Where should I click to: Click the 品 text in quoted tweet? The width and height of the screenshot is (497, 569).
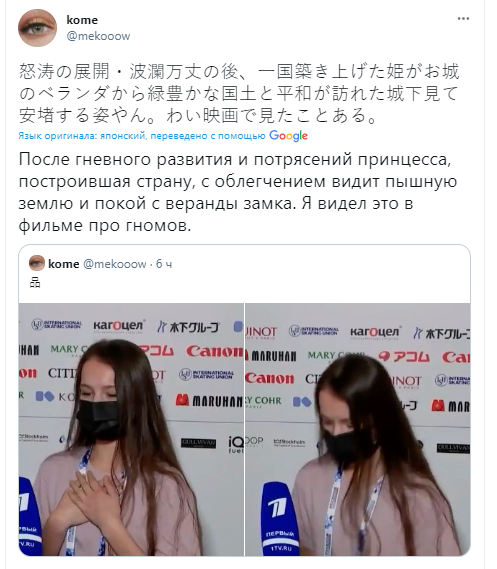[x=35, y=282]
